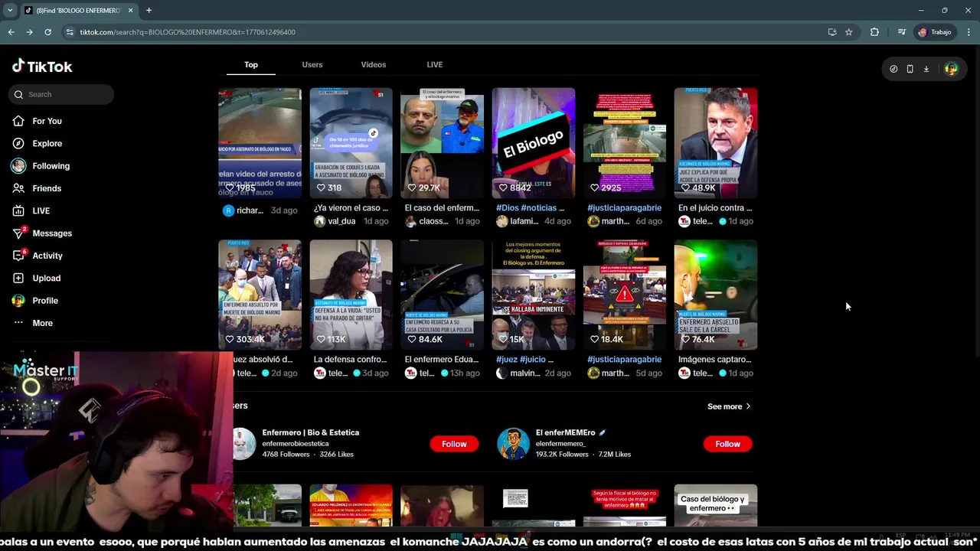Open video with 76.4K likes
The height and width of the screenshot is (551, 980).
coord(715,295)
